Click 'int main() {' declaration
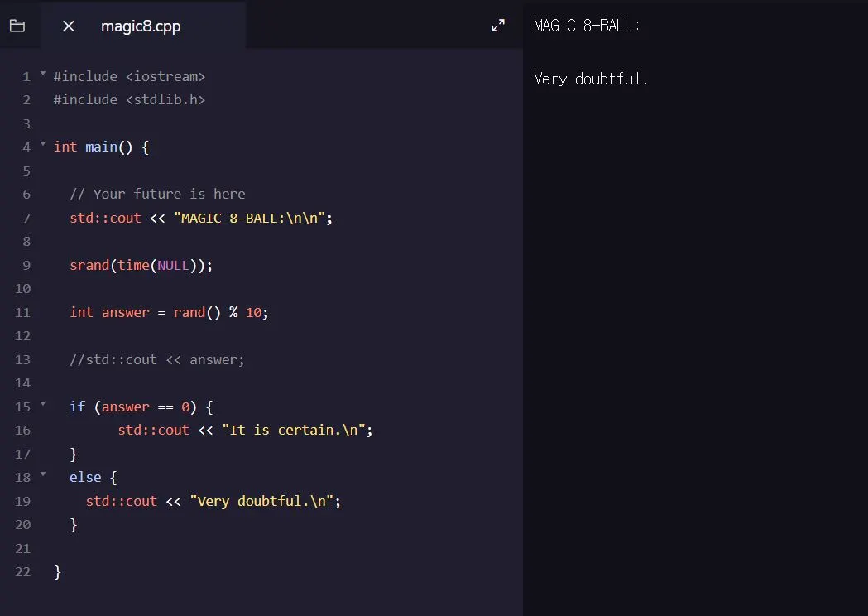Image resolution: width=868 pixels, height=616 pixels. click(x=101, y=147)
